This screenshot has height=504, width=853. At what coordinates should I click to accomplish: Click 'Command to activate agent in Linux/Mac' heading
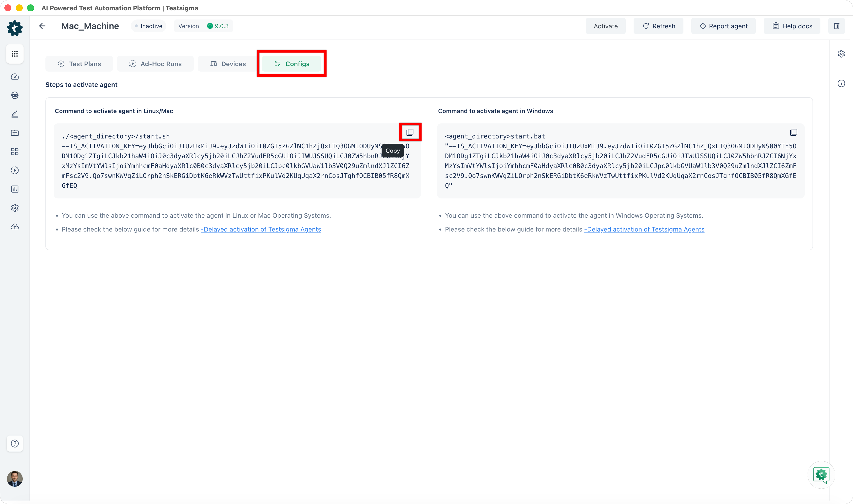114,111
